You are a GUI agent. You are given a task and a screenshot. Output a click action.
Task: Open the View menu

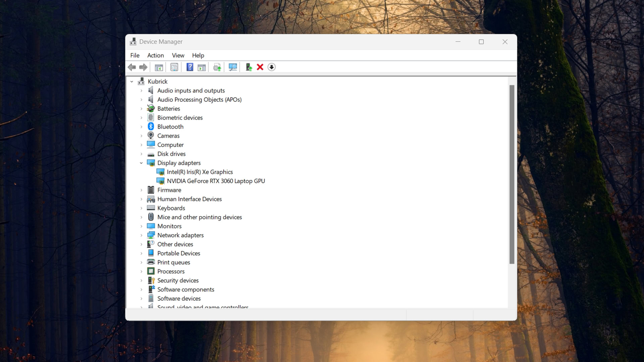[178, 55]
